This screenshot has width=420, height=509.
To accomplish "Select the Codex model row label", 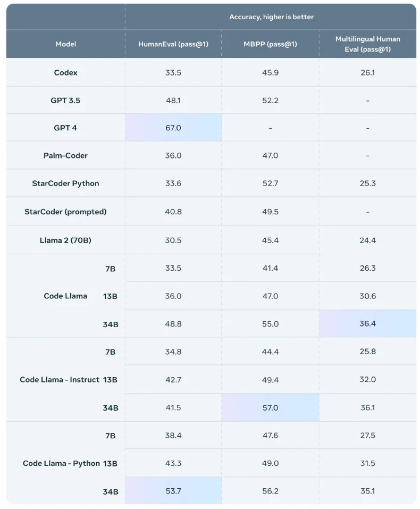I will coord(65,72).
